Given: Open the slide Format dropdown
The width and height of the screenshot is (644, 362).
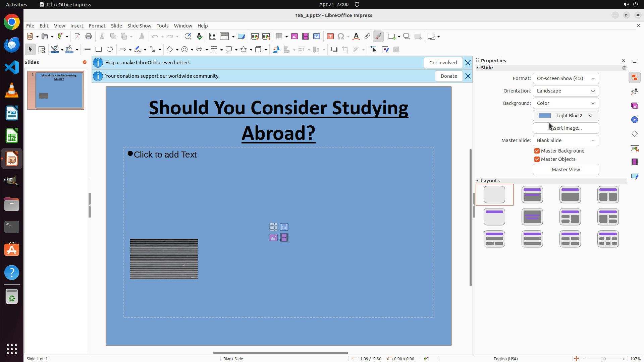Looking at the screenshot, I should (x=566, y=78).
